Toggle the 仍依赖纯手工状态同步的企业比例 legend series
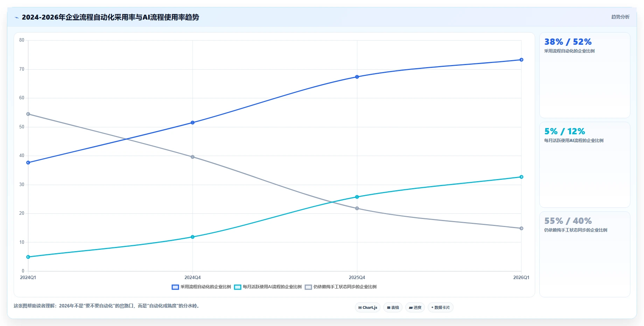The image size is (644, 326). coord(341,287)
